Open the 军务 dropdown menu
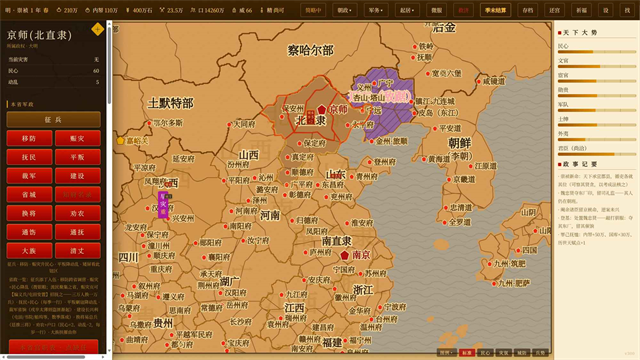This screenshot has height=360, width=640. [x=376, y=10]
